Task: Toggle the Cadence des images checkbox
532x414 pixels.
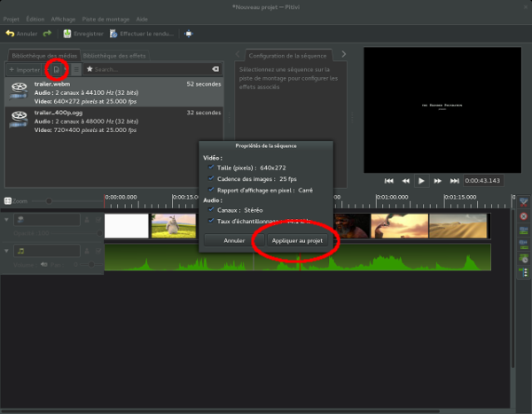Action: point(209,178)
